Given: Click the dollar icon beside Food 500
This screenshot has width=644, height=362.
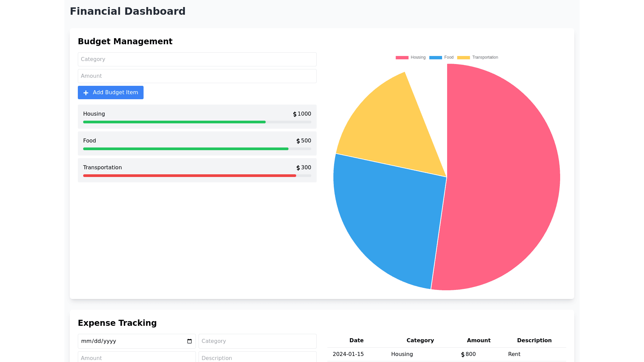Looking at the screenshot, I should [298, 141].
